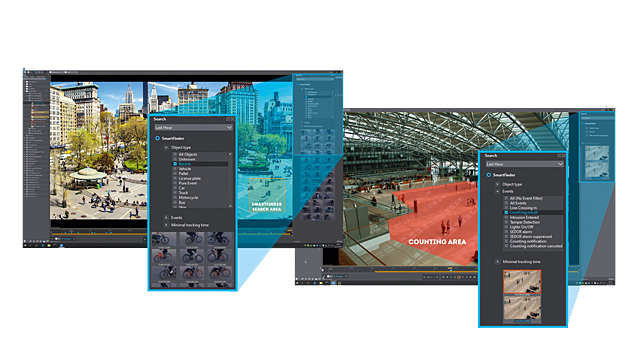Open Windows Start in the cityscape window taskbar
The width and height of the screenshot is (640, 360).
pos(25,245)
